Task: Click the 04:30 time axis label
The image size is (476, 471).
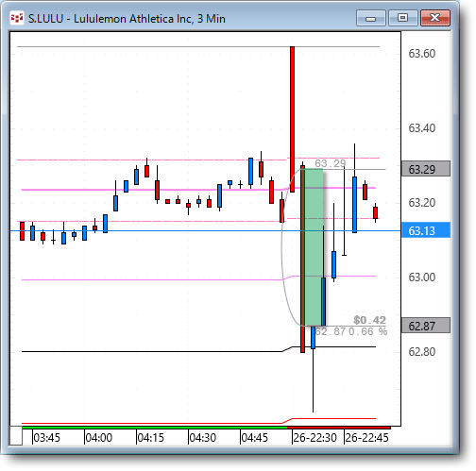Action: coord(203,438)
